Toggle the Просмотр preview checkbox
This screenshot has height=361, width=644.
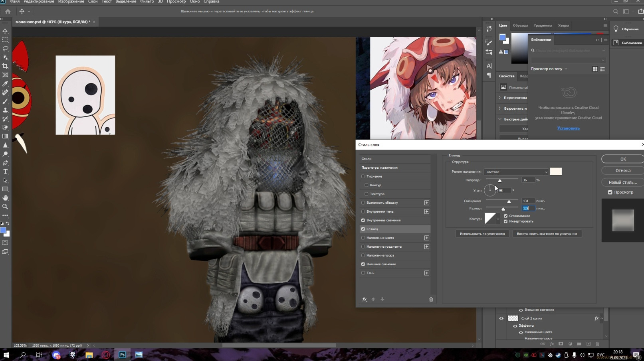pyautogui.click(x=610, y=192)
